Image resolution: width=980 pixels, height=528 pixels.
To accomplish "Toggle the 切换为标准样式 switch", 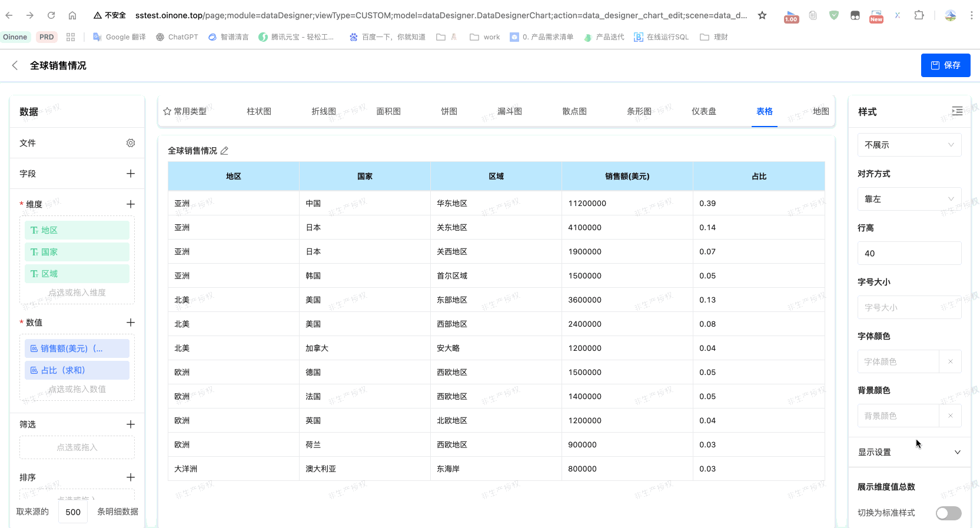I will [x=948, y=513].
